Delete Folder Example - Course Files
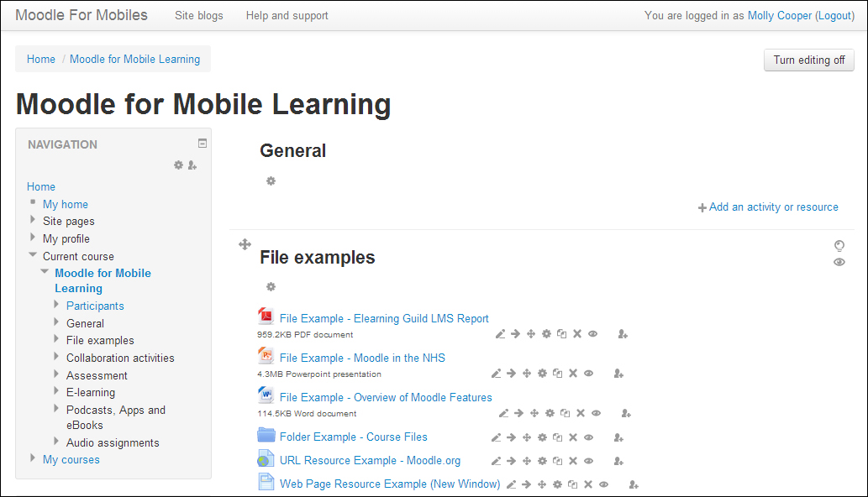 click(572, 437)
